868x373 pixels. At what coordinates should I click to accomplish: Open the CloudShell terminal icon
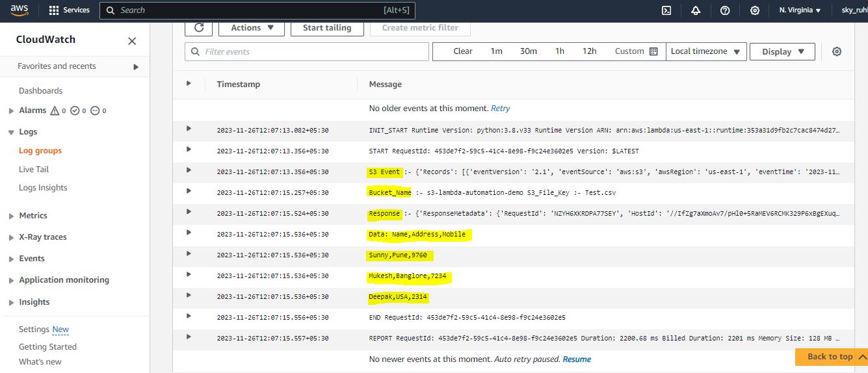point(666,10)
